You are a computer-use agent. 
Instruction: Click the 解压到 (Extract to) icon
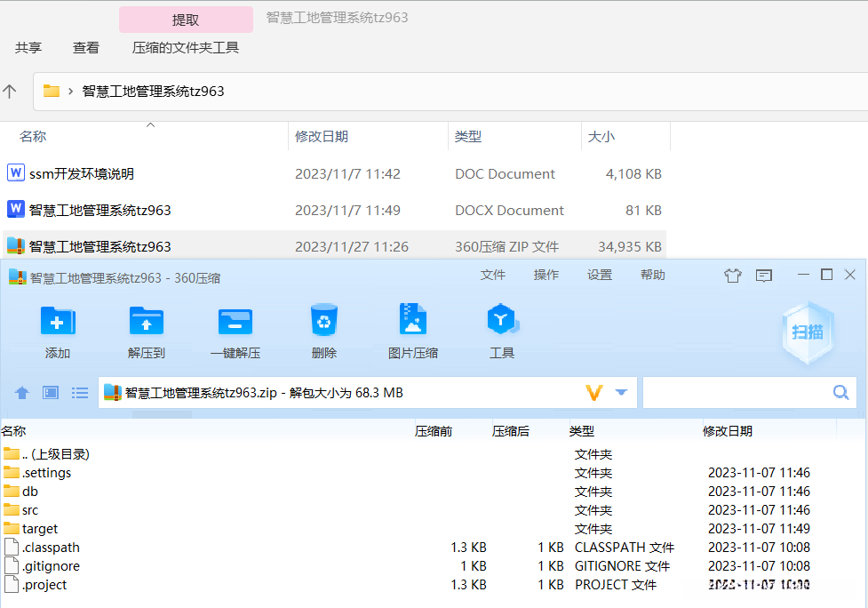click(146, 321)
